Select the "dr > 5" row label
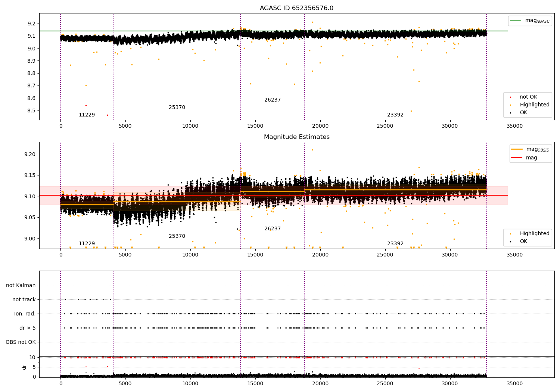This screenshot has width=560, height=392. pos(28,328)
